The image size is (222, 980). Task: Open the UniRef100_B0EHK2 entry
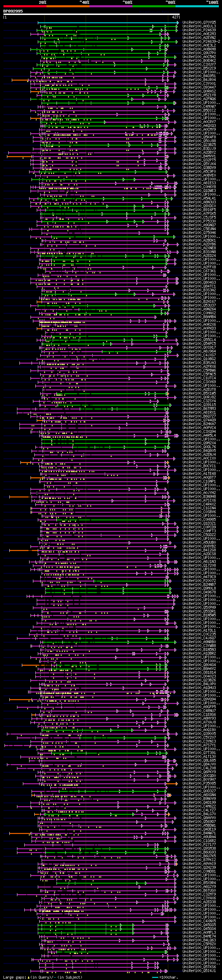click(199, 60)
